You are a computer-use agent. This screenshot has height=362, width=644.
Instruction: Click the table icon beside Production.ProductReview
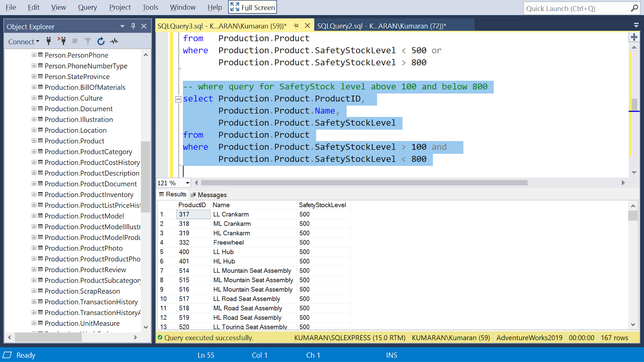(40, 269)
